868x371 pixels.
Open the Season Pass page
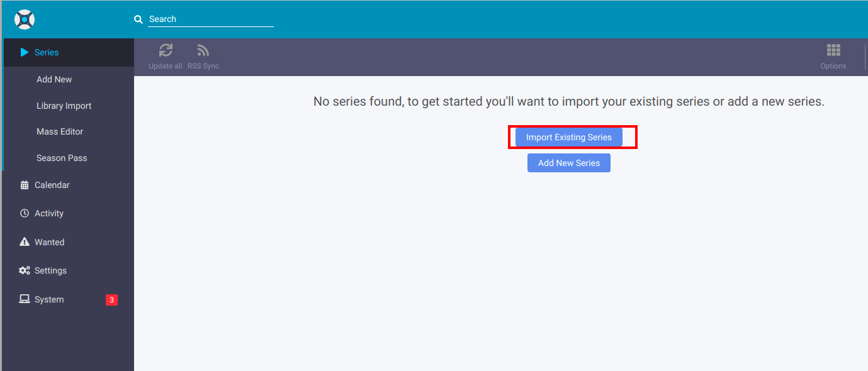(62, 158)
